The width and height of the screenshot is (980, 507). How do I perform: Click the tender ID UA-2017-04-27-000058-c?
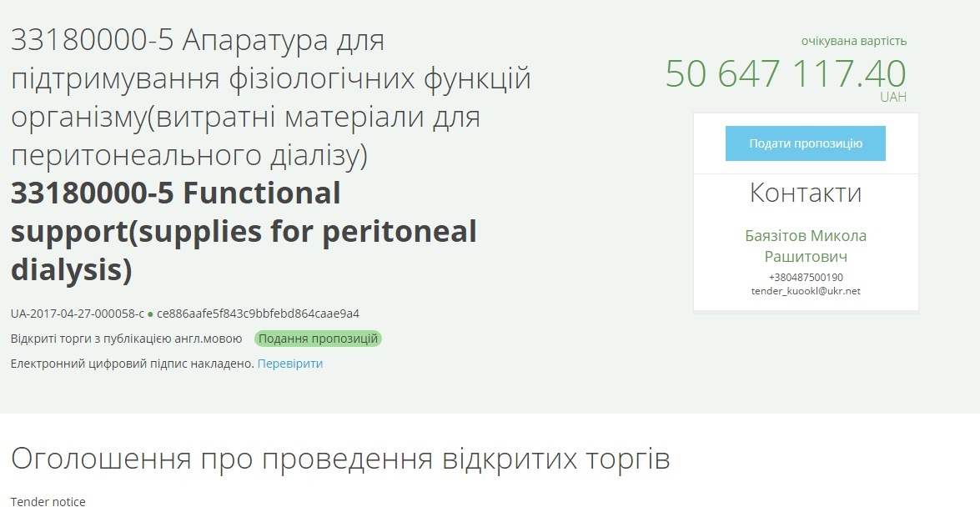point(78,314)
